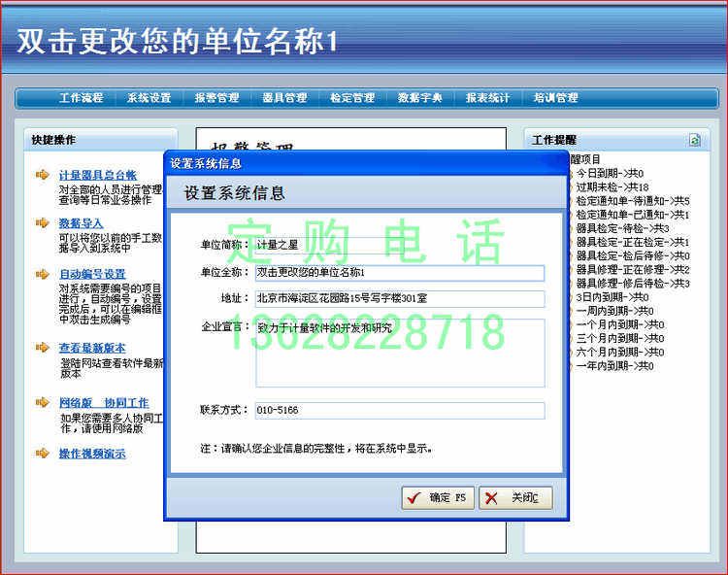Click the 工作提醒 panel header
Viewport: 728px width, 575px height.
coord(617,140)
